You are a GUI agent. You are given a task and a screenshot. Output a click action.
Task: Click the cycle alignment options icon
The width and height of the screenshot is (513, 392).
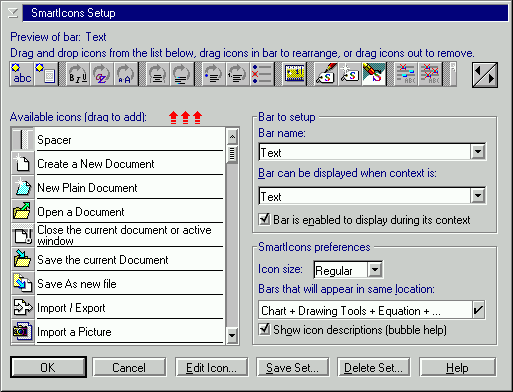point(158,74)
